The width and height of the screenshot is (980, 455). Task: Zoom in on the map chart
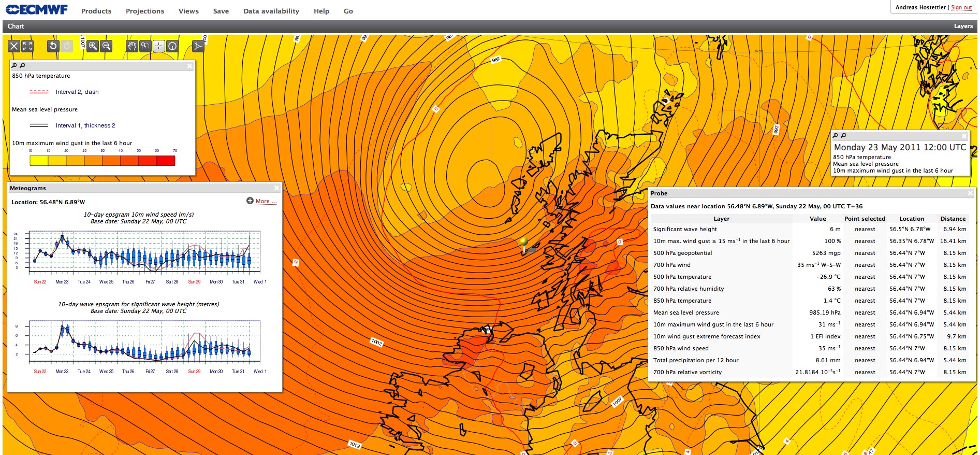point(93,46)
